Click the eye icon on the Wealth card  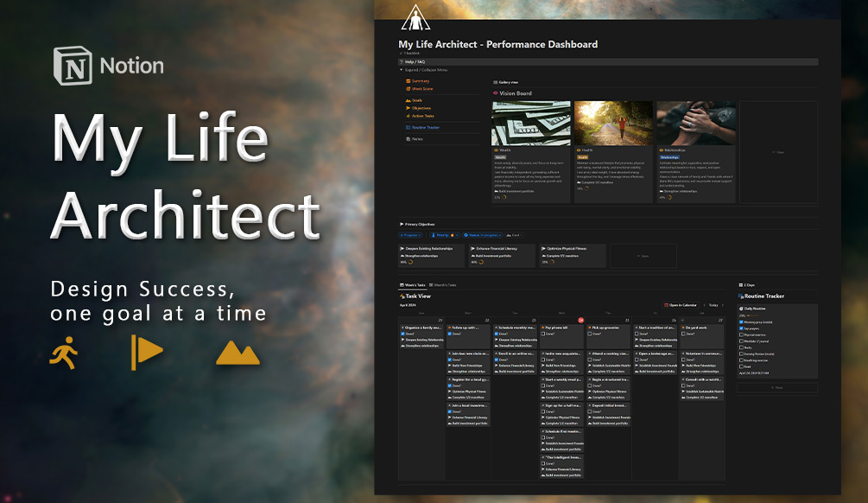(496, 150)
